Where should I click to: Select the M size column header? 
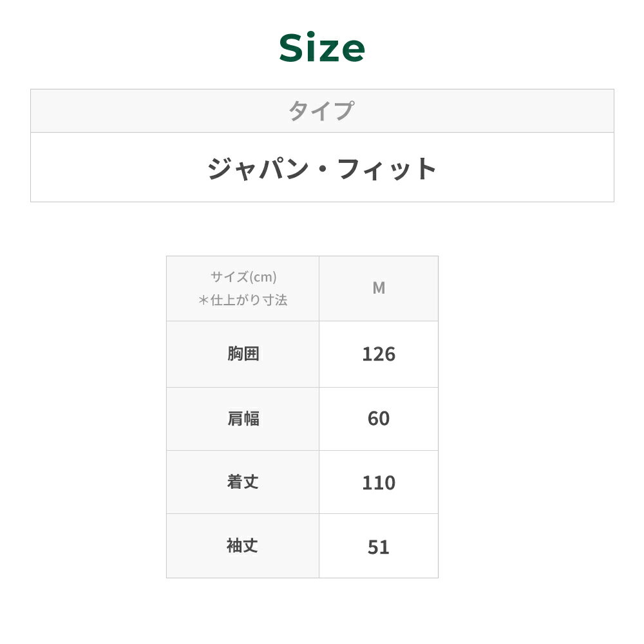[x=379, y=289]
